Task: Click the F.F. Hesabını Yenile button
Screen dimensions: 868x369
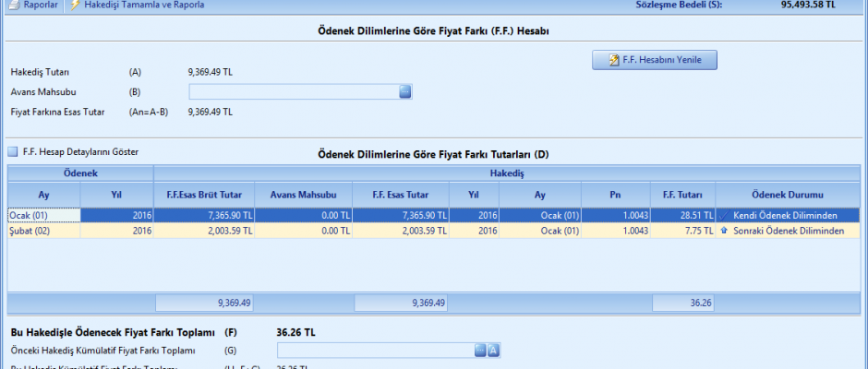Action: [x=654, y=60]
